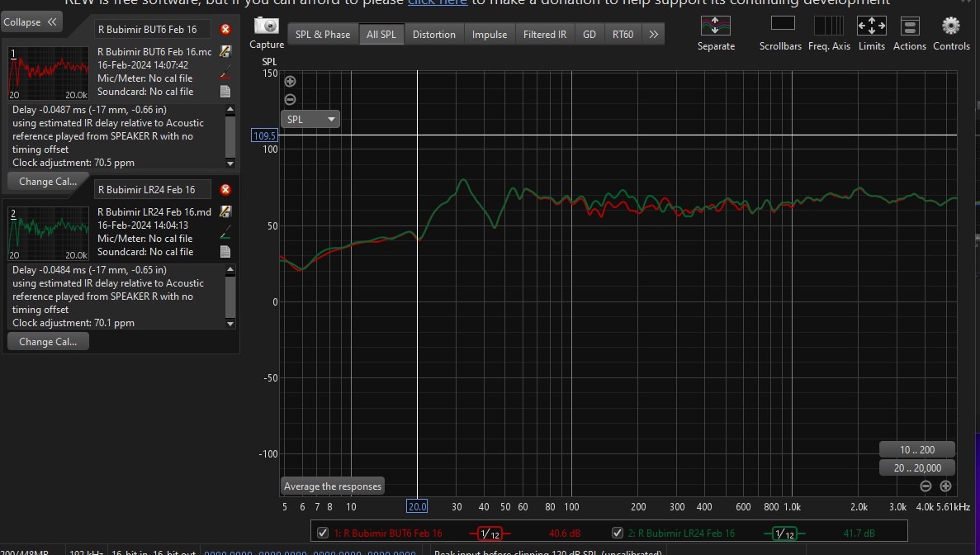980x555 pixels.
Task: Click the 16-Feb-2024 14:07:42 timestamp
Action: coord(143,65)
